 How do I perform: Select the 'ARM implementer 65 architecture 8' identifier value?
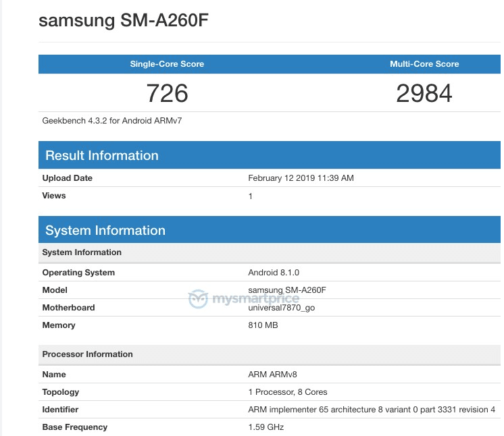click(372, 410)
